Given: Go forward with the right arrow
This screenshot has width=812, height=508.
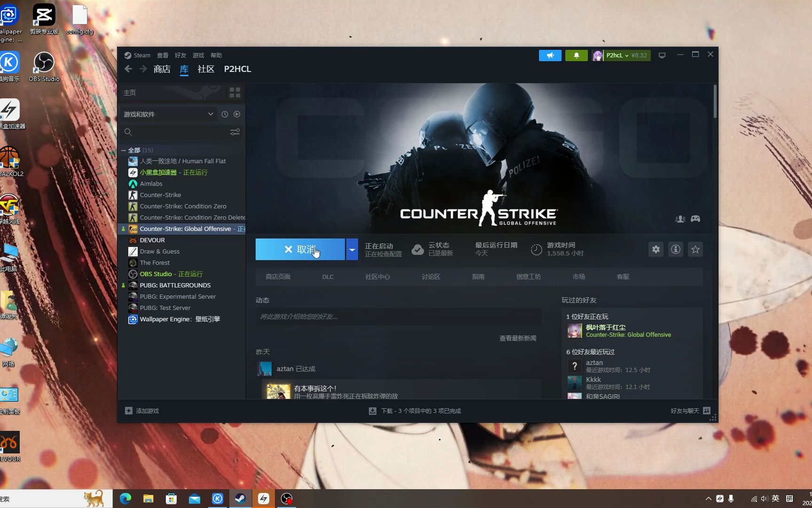Looking at the screenshot, I should (x=143, y=69).
